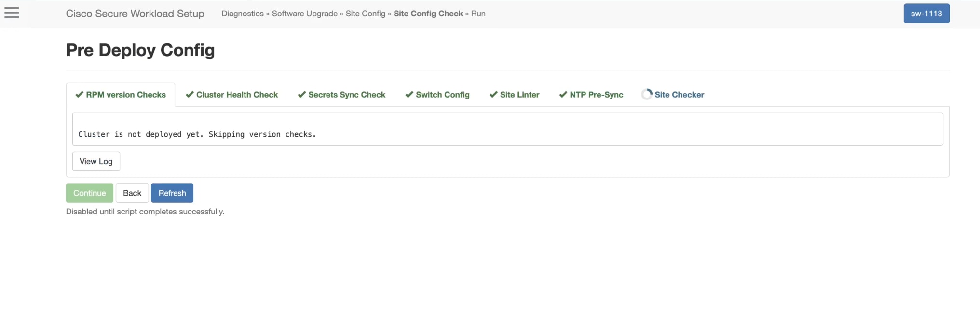
Task: Click the Cisco Secure Workload Setup title
Action: point(135,14)
